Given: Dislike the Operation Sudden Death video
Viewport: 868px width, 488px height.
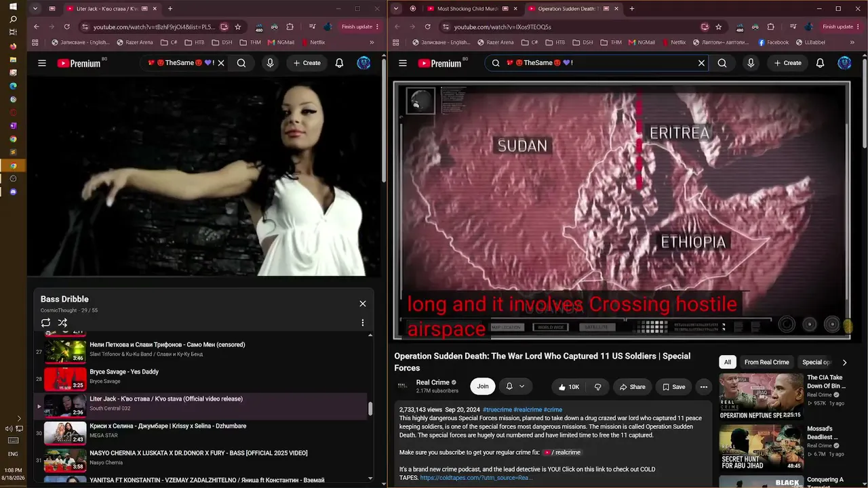Looking at the screenshot, I should coord(597,387).
